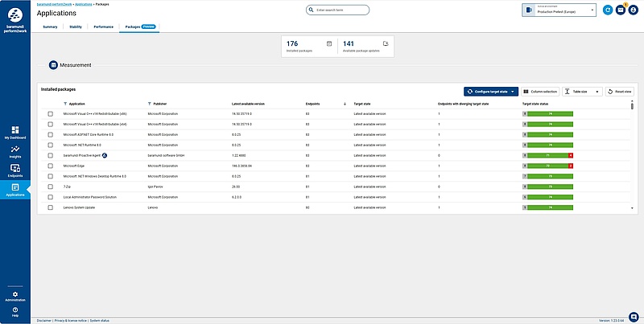The width and height of the screenshot is (644, 324).
Task: Open Administration settings gear
Action: (x=15, y=294)
